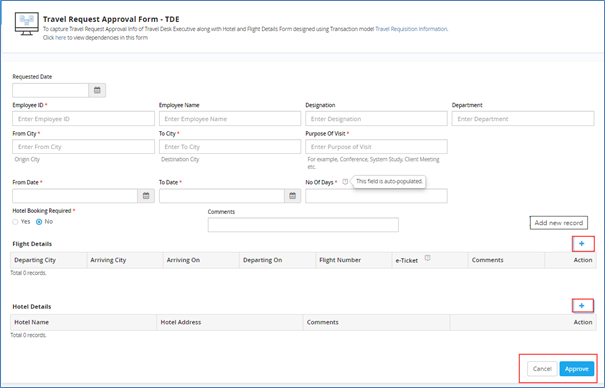Click the e-Ticket column info icon

[x=428, y=258]
